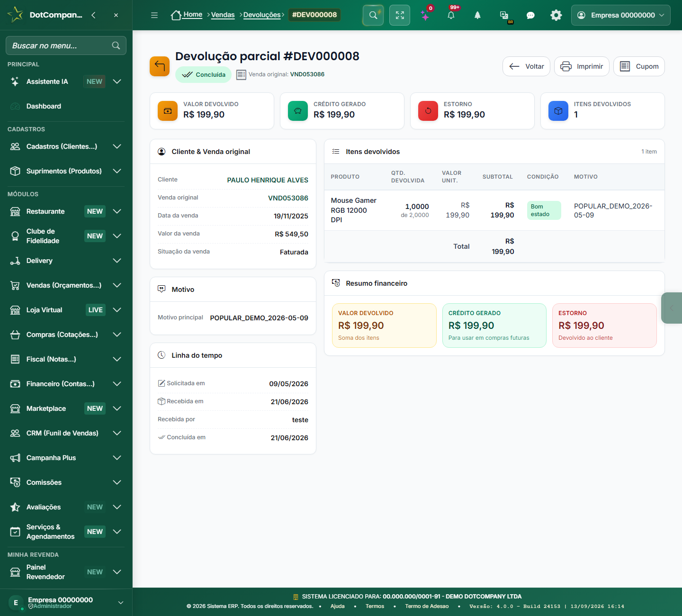Screen dimensions: 682x616
Task: Click the Home house icon in breadcrumb
Action: pyautogui.click(x=176, y=15)
